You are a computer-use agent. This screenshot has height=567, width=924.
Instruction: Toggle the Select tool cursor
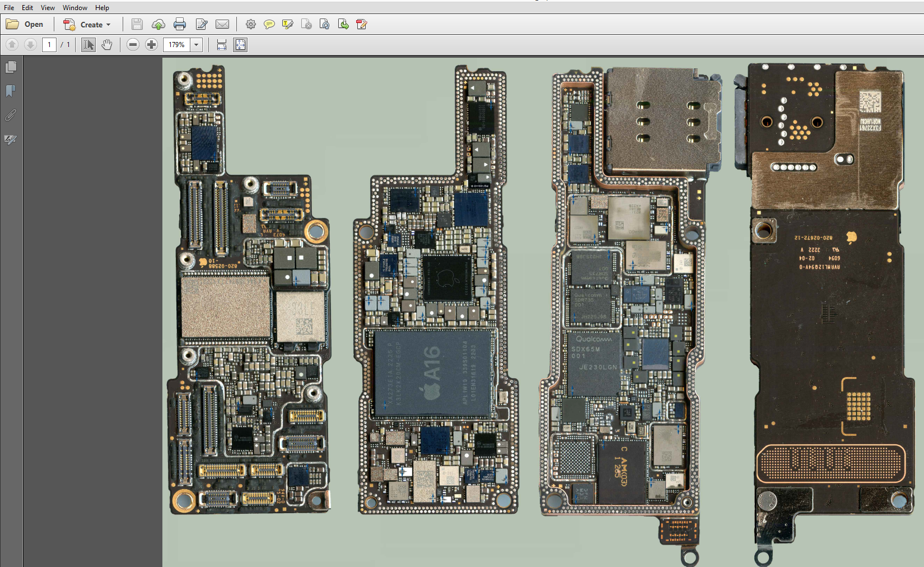(88, 45)
